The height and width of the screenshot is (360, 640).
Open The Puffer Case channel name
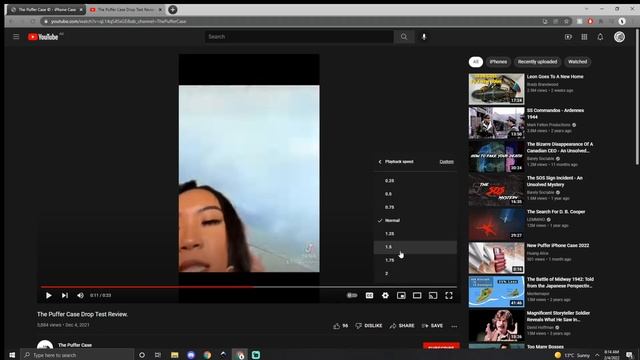pos(75,345)
